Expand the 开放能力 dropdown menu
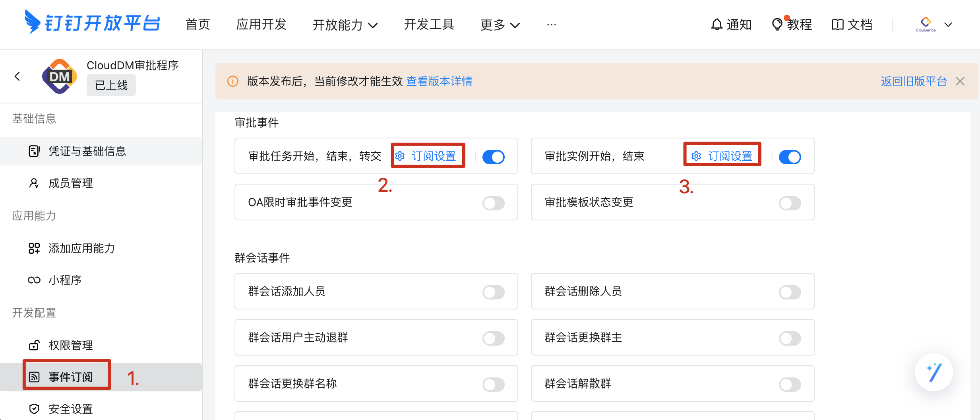The width and height of the screenshot is (980, 420). click(x=345, y=25)
